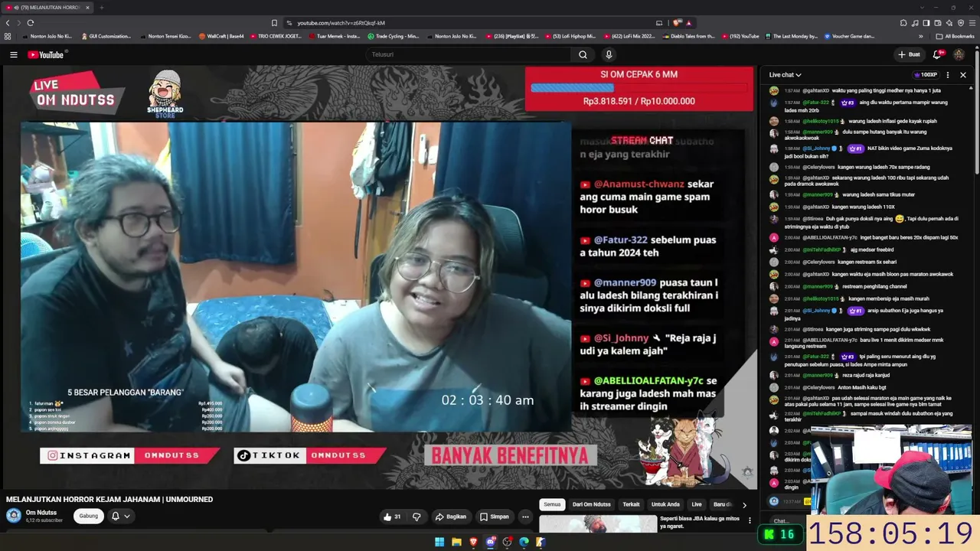Select the Semua filter chip

(x=552, y=505)
